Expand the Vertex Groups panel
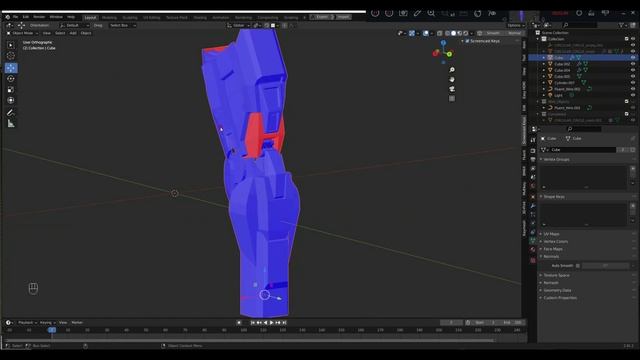This screenshot has width=640, height=360. (556, 160)
